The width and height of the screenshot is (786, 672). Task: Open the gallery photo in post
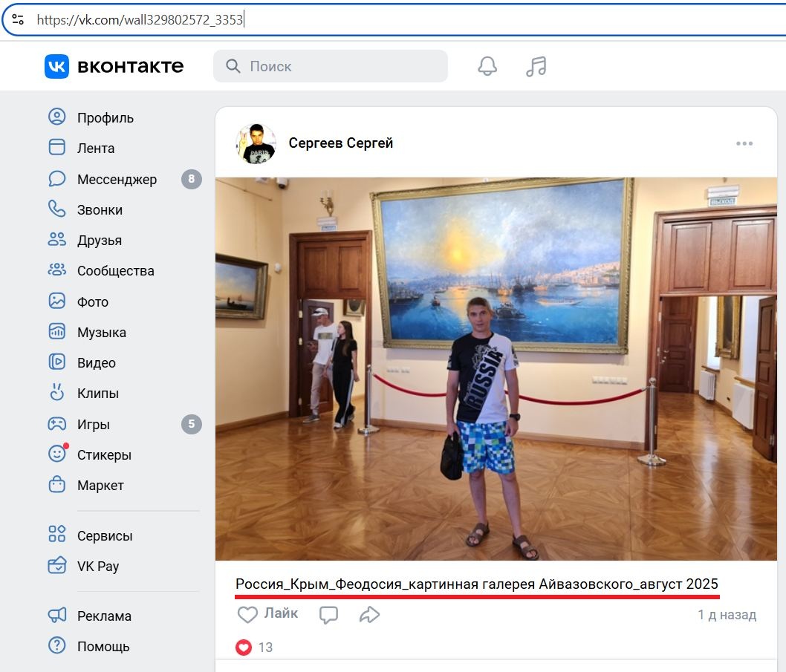point(496,369)
